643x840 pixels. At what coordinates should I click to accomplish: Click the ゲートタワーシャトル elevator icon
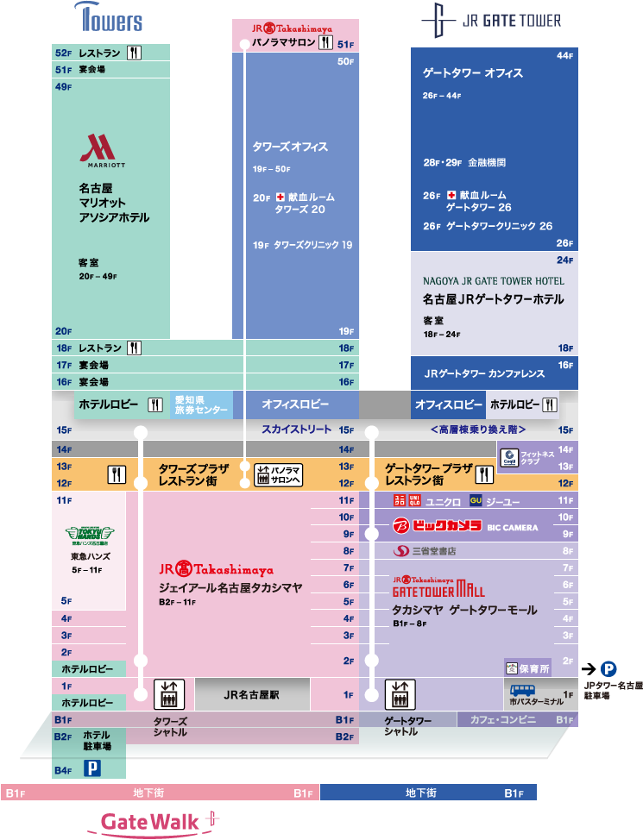pyautogui.click(x=400, y=693)
